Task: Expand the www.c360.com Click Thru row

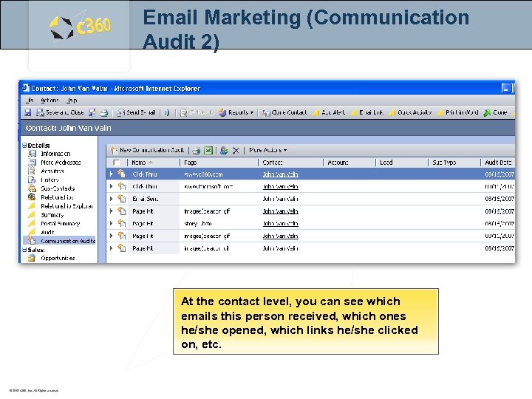Action: (x=111, y=174)
